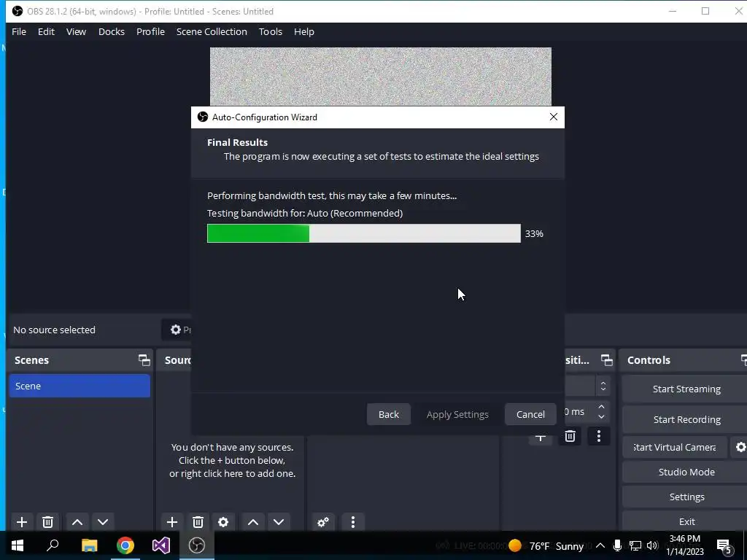This screenshot has width=747, height=560.
Task: Click the noise preview canvas
Action: 381,77
